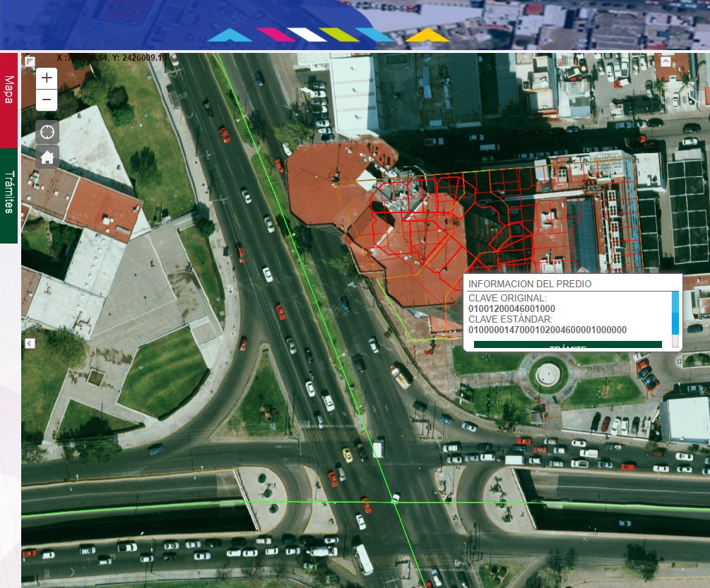Switch to the Mapa tab
This screenshot has width=710, height=588.
pos(9,90)
